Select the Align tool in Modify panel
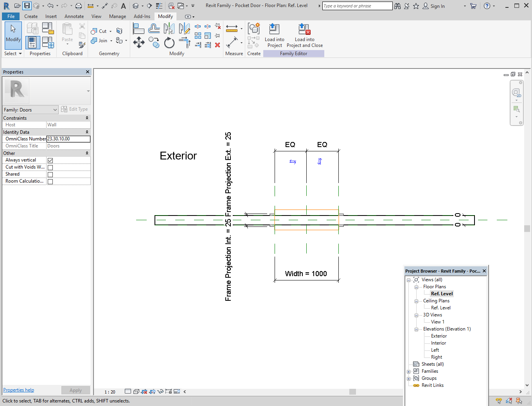This screenshot has height=406, width=532. (x=138, y=29)
